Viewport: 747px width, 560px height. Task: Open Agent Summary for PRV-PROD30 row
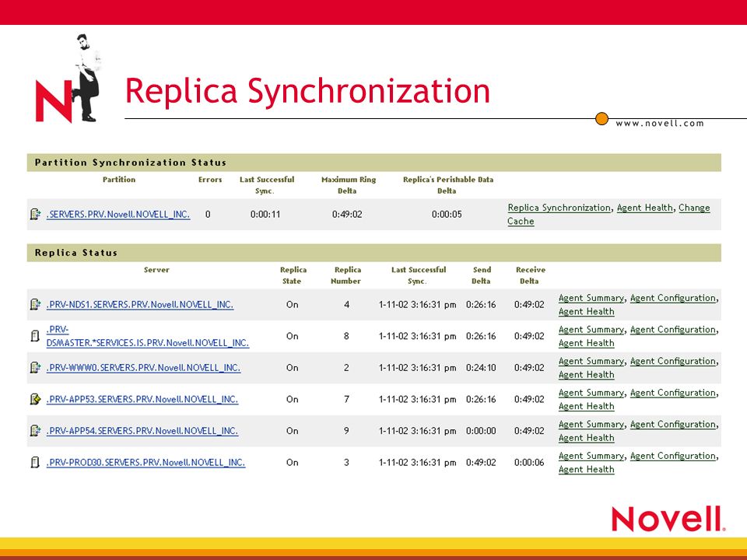(591, 456)
